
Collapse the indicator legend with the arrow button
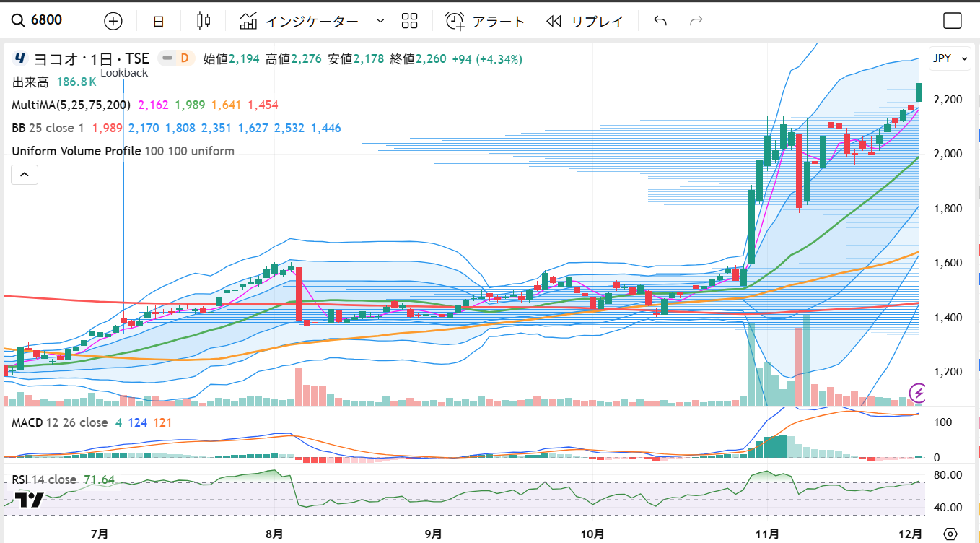(24, 174)
